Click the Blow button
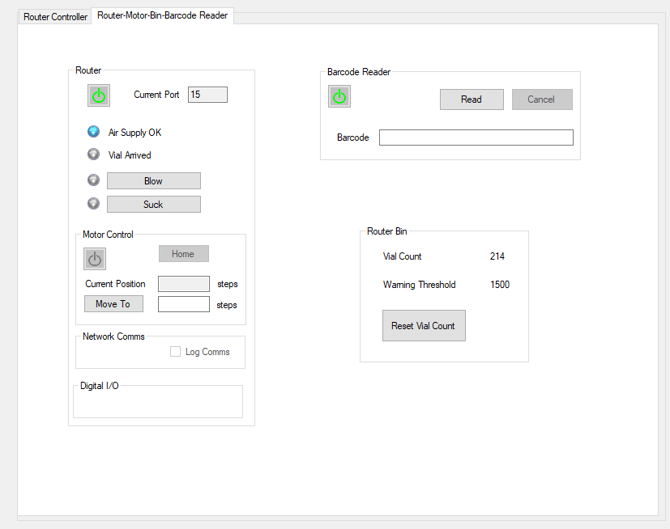The height and width of the screenshot is (529, 670). pos(154,181)
